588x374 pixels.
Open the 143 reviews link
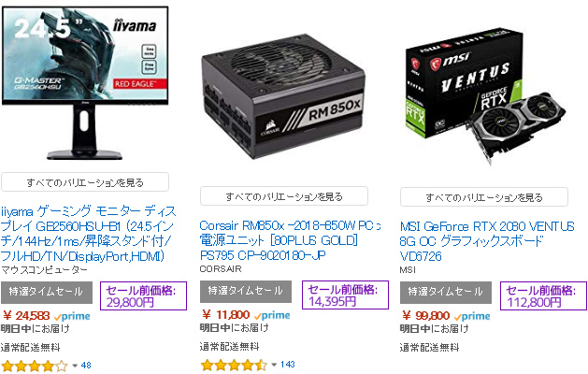[x=288, y=365]
